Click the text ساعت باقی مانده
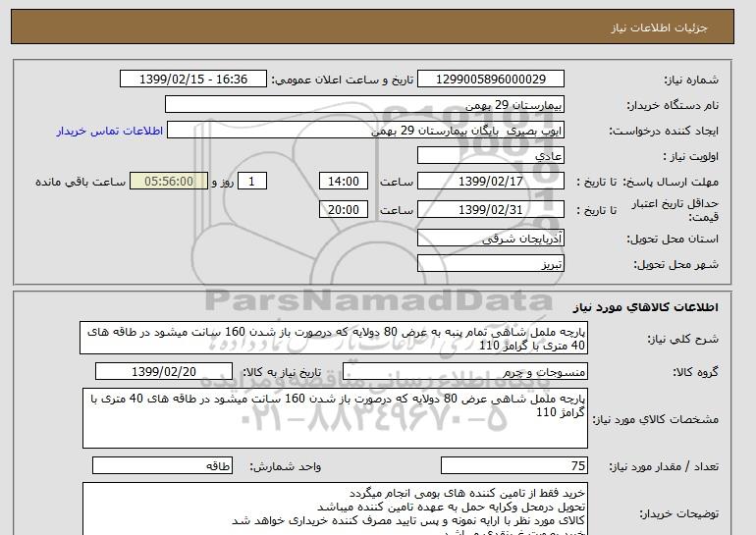The image size is (756, 535). point(81,182)
